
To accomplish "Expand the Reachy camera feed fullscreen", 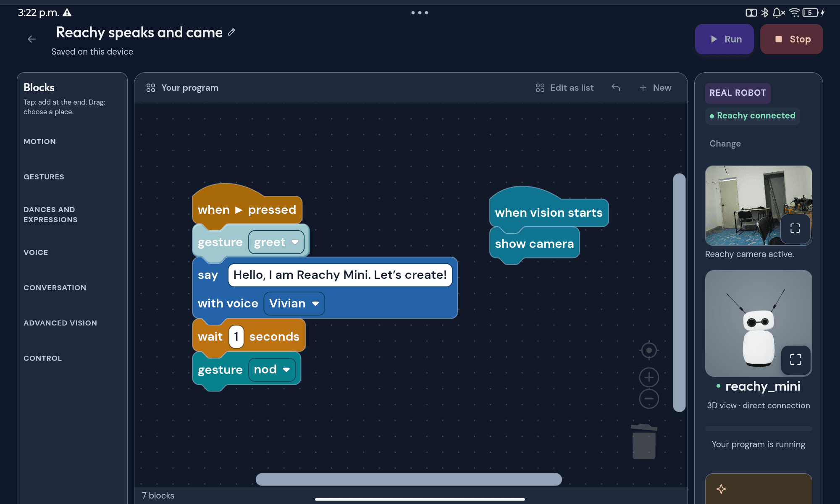I will (x=795, y=228).
